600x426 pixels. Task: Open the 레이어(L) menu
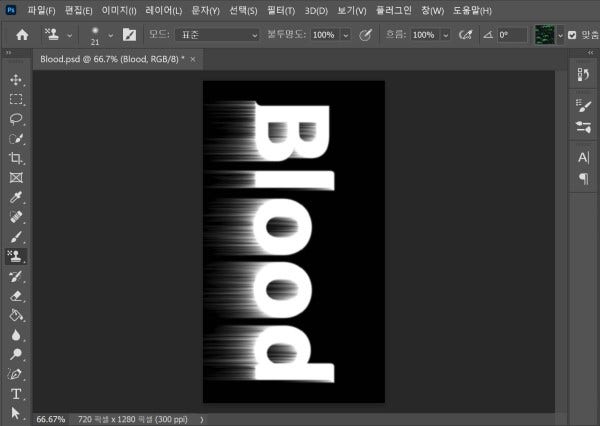point(163,10)
